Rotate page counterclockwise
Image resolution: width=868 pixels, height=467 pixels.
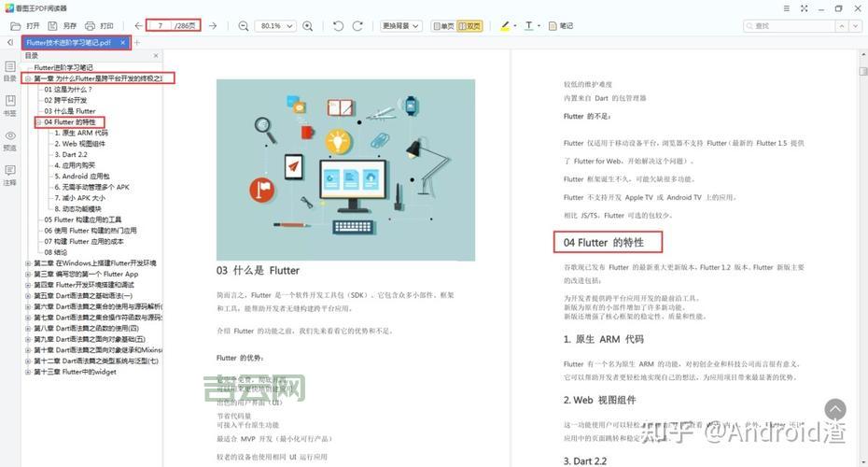[x=338, y=26]
